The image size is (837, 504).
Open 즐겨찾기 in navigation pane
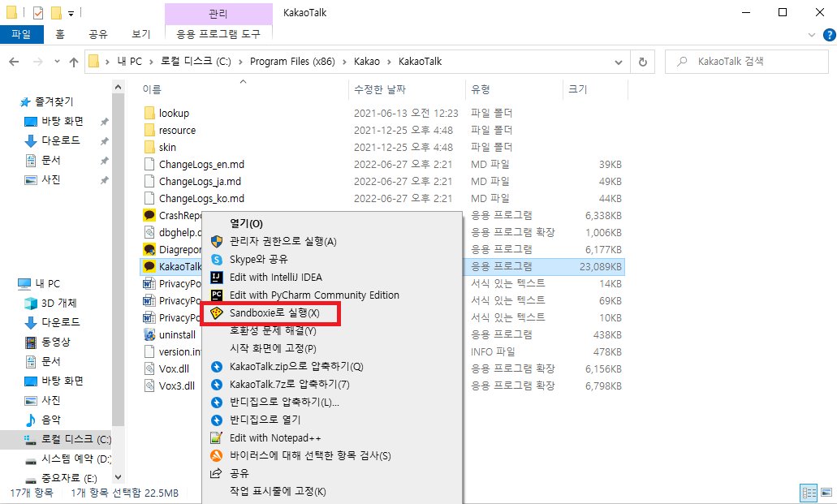coord(54,101)
